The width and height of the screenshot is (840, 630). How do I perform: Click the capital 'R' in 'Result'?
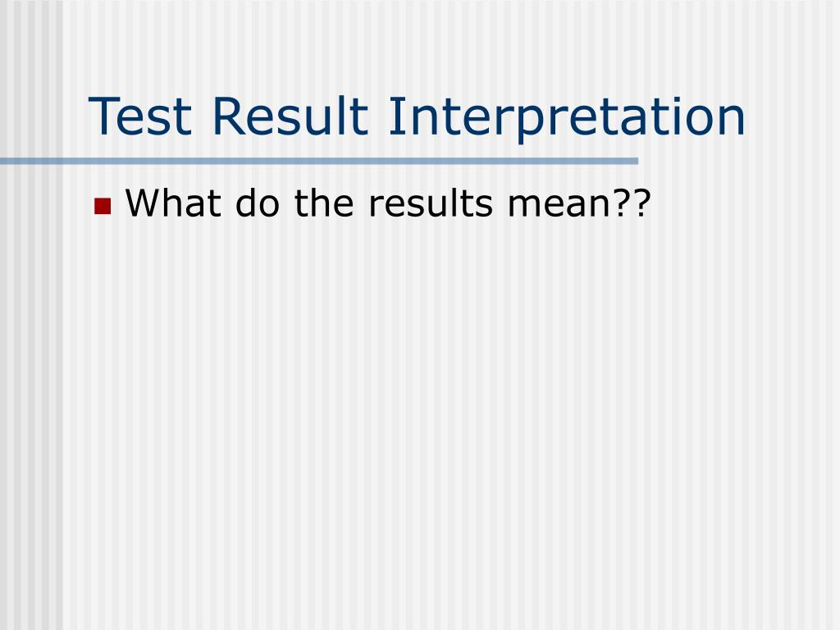coord(228,116)
